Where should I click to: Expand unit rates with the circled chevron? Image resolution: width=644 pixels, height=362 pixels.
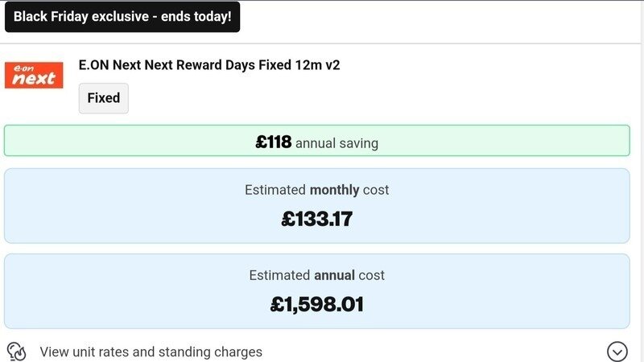(617, 352)
